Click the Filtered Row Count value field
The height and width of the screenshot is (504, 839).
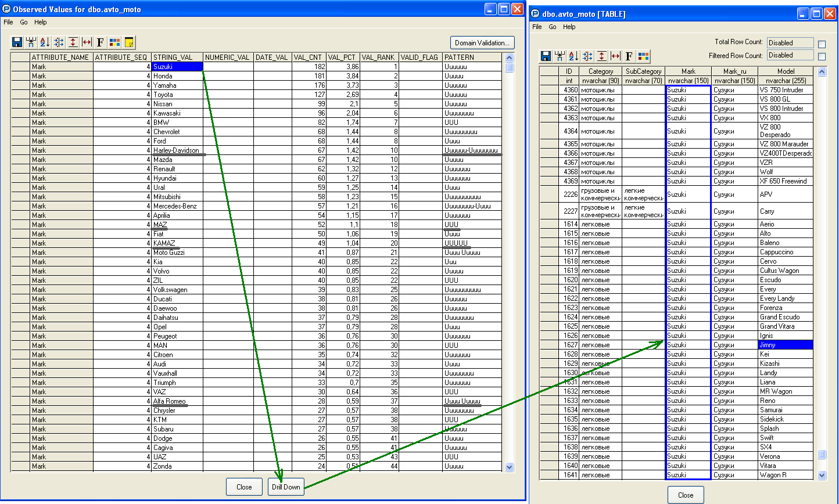coord(790,55)
